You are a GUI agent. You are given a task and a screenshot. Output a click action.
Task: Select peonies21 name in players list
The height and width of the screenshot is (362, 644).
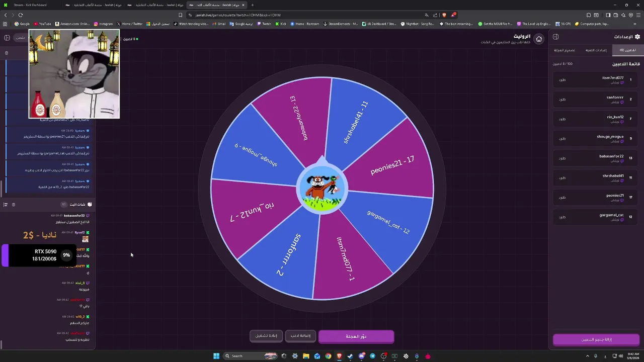(x=615, y=195)
